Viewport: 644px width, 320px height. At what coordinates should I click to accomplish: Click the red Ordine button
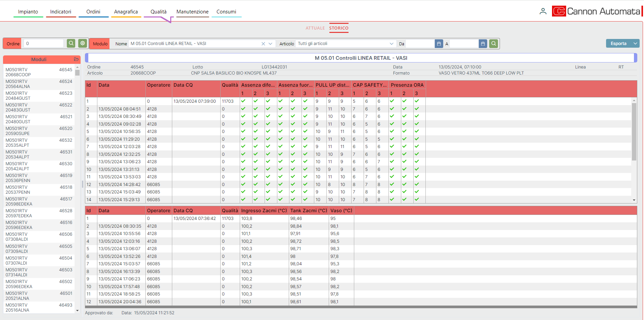click(x=13, y=44)
